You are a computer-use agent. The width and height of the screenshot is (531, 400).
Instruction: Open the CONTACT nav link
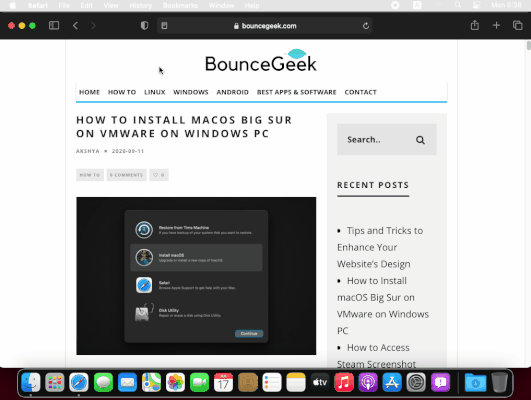pos(360,92)
